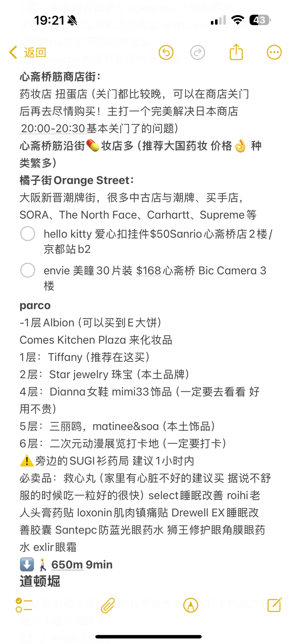Tap the underlined 650m distance link
The width and height of the screenshot is (297, 644).
pyautogui.click(x=67, y=565)
